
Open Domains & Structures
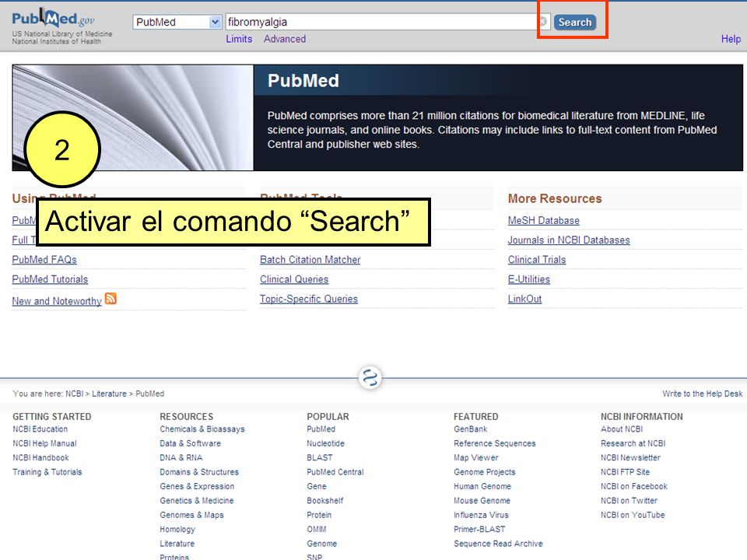(199, 472)
